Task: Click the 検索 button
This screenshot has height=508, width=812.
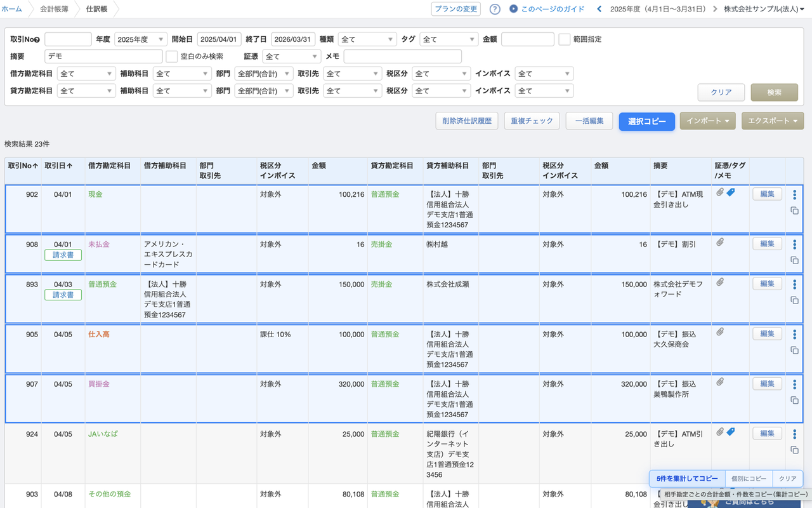Action: click(x=775, y=92)
